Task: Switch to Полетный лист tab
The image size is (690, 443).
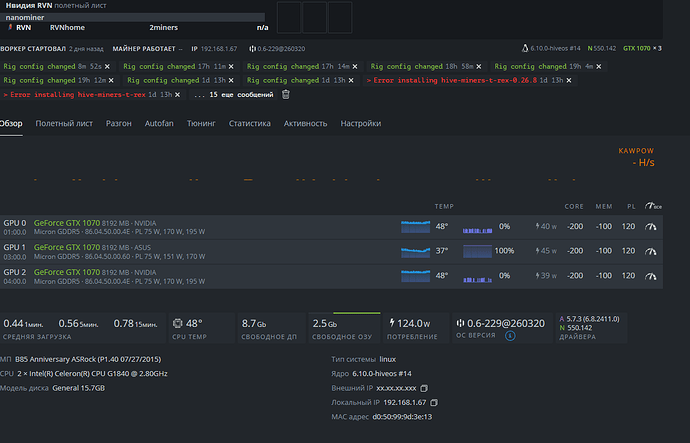Action: (x=64, y=124)
